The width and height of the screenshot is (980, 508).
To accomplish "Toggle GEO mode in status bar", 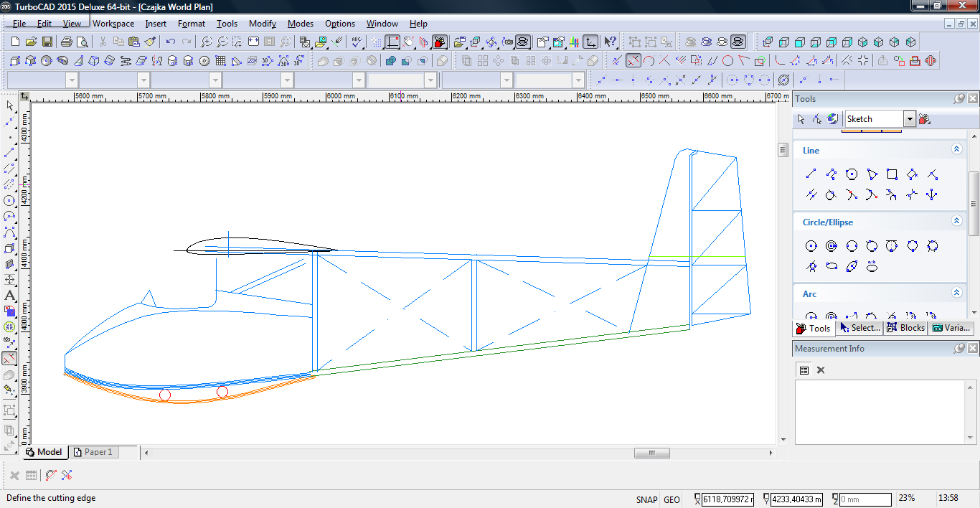I will 672,499.
